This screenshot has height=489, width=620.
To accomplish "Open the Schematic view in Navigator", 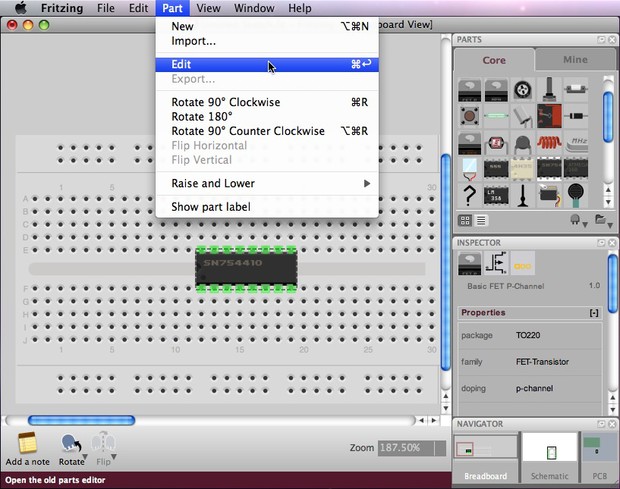I will 549,458.
